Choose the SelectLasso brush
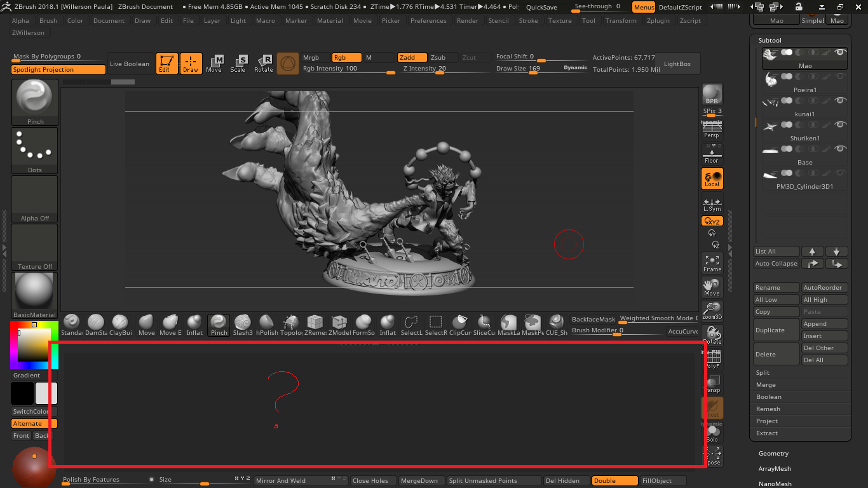This screenshot has height=488, width=868. [x=411, y=325]
